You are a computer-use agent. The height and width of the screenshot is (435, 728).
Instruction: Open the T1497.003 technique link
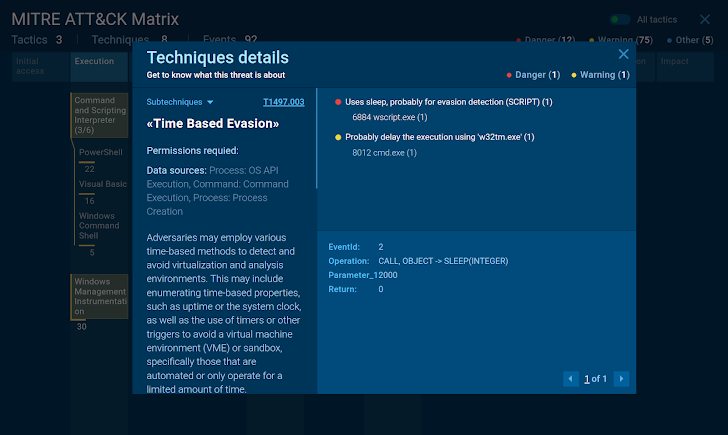tap(283, 102)
